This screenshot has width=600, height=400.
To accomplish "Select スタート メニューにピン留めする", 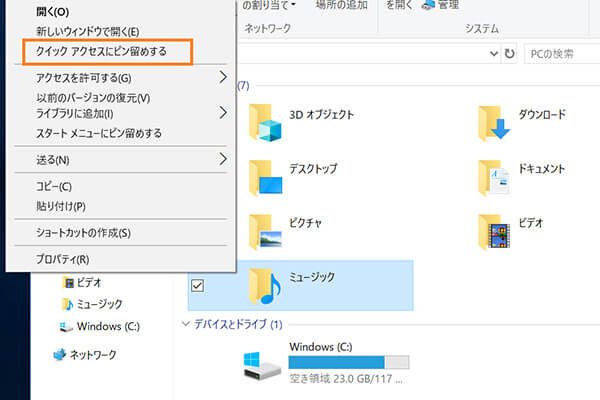I will coord(121,133).
